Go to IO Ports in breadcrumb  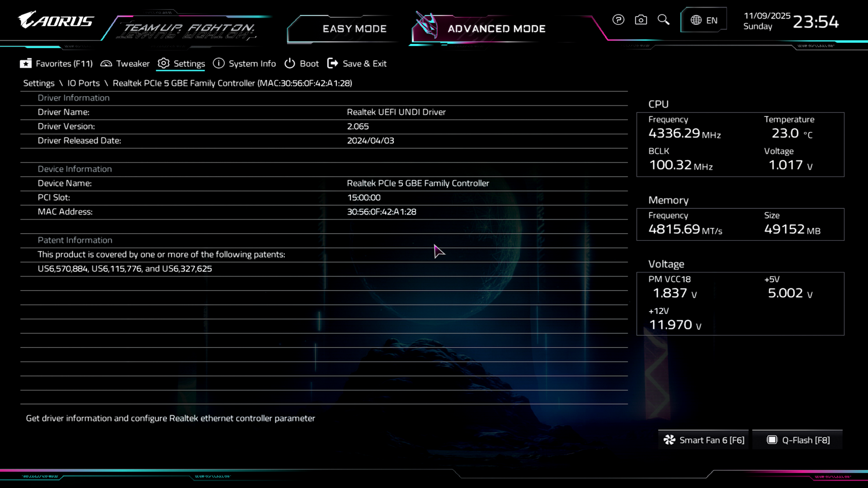(84, 83)
